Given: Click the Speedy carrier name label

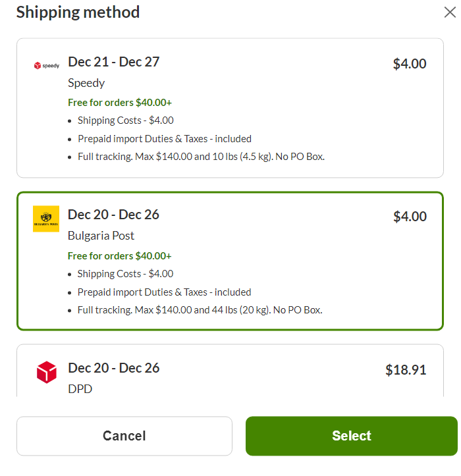Looking at the screenshot, I should (x=86, y=83).
